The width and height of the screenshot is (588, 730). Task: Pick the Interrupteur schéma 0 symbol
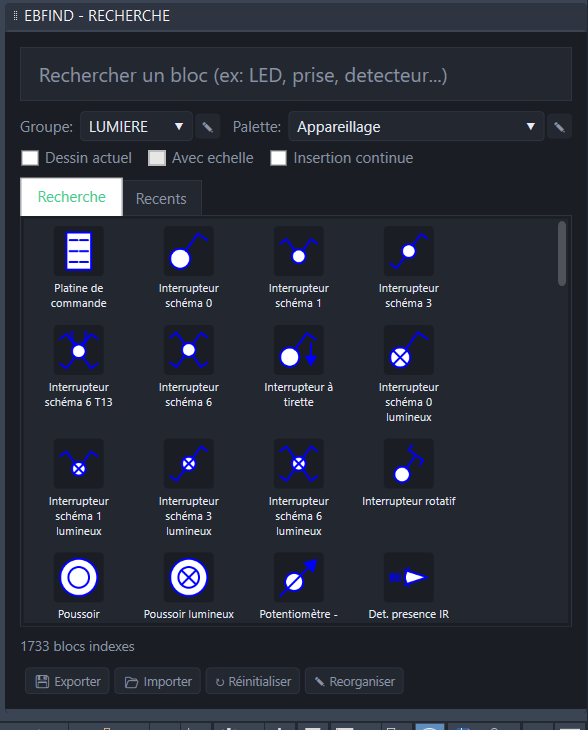(x=189, y=251)
